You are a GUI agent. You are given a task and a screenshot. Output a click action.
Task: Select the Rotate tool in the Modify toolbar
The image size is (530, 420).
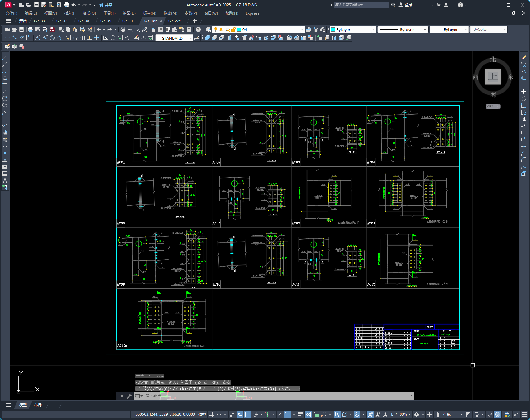pos(524,98)
